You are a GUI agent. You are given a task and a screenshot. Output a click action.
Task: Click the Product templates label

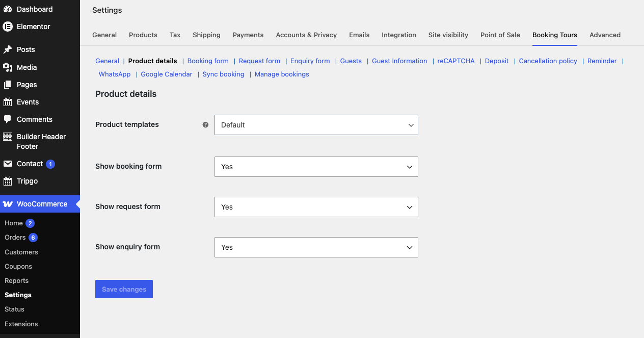point(127,124)
